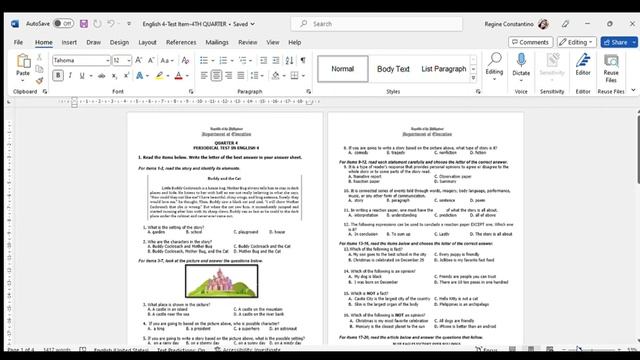Viewport: 640px width, 360px height.
Task: Select the Normal style
Action: pyautogui.click(x=343, y=69)
